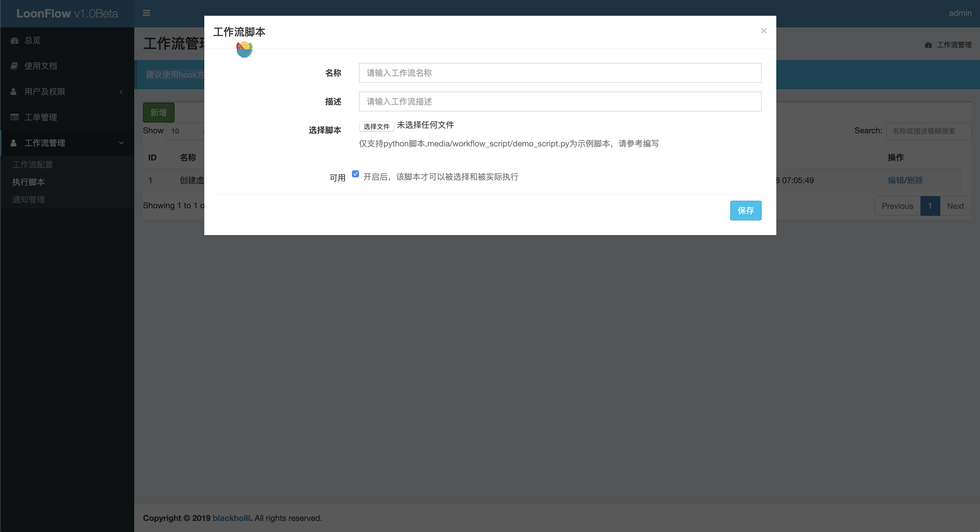Collapse the 工作流管理 menu chevron
Image resolution: width=980 pixels, height=532 pixels.
121,143
